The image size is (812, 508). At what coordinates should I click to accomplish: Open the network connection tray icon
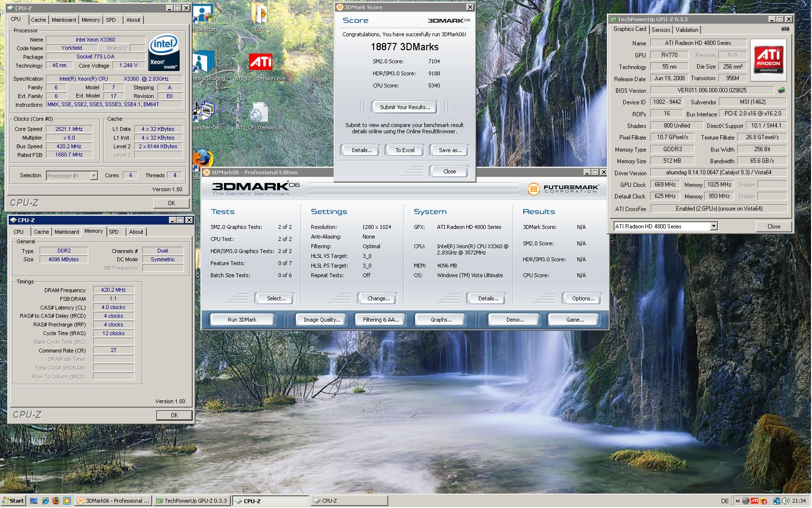click(x=777, y=501)
